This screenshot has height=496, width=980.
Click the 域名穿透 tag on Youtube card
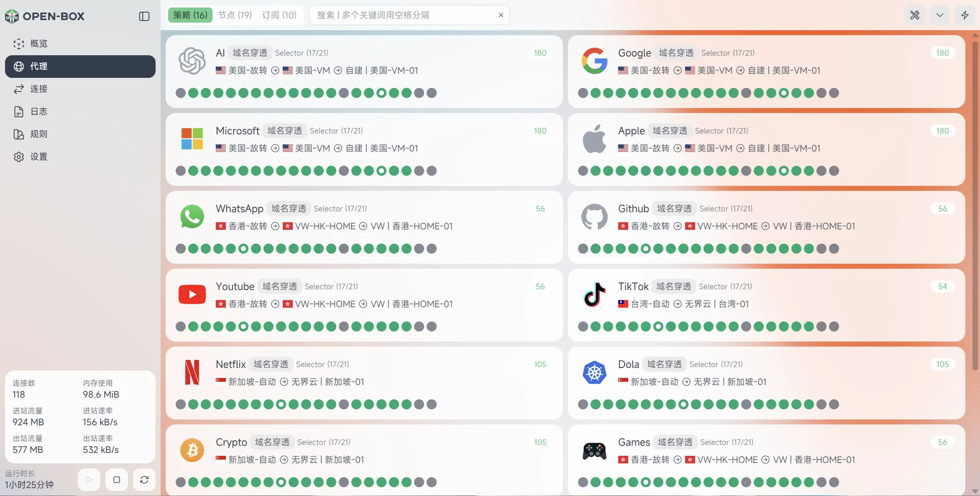coord(279,287)
